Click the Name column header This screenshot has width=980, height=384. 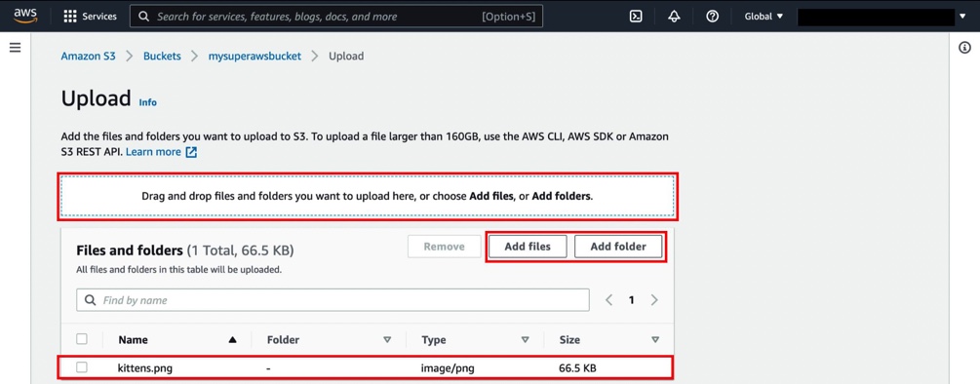coord(134,340)
